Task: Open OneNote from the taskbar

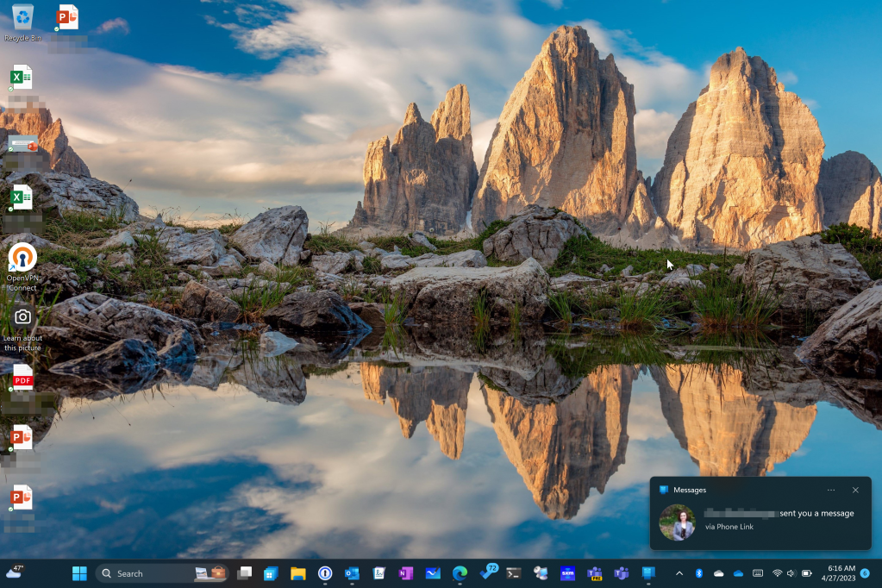Action: [405, 573]
